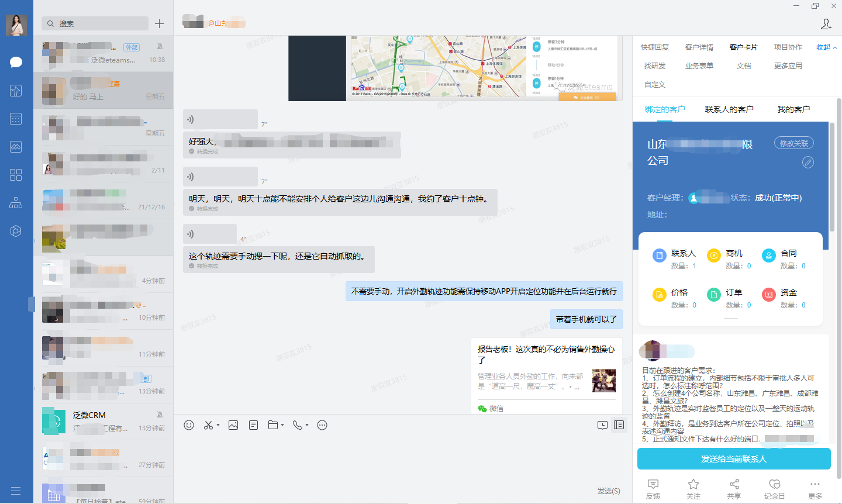Open the emoji picker in chat input
The height and width of the screenshot is (504, 842).
189,425
